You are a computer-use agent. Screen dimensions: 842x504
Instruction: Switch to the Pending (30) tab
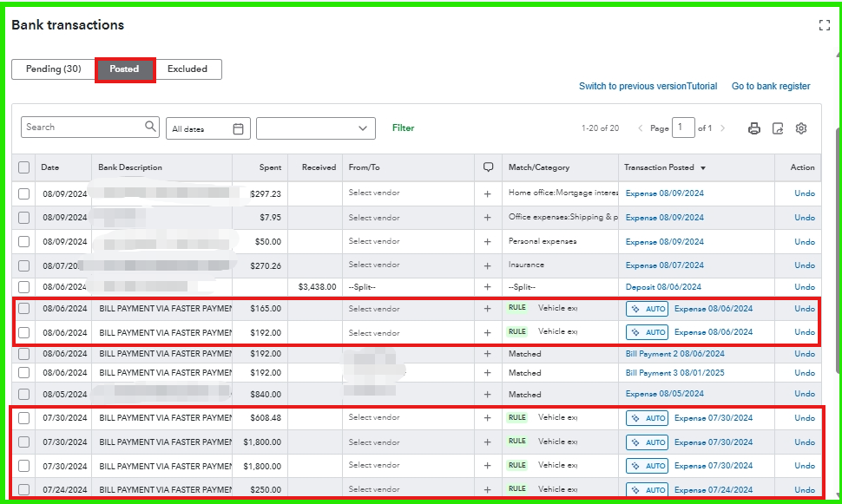click(53, 69)
